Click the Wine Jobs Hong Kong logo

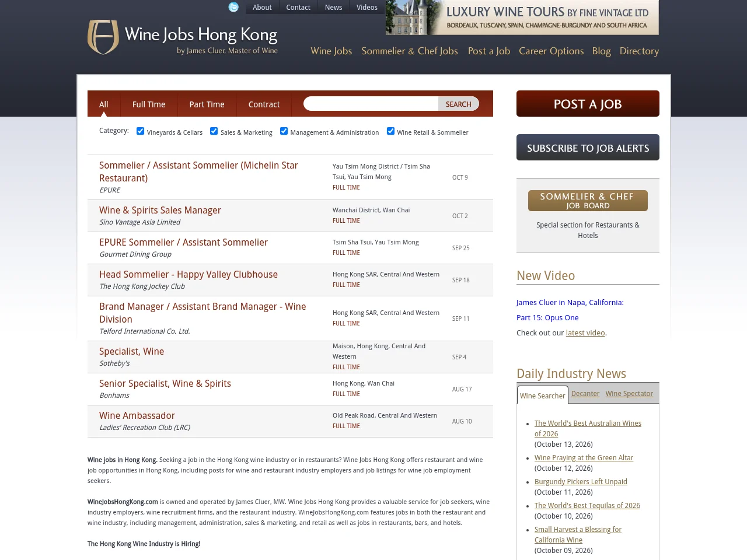coord(183,37)
